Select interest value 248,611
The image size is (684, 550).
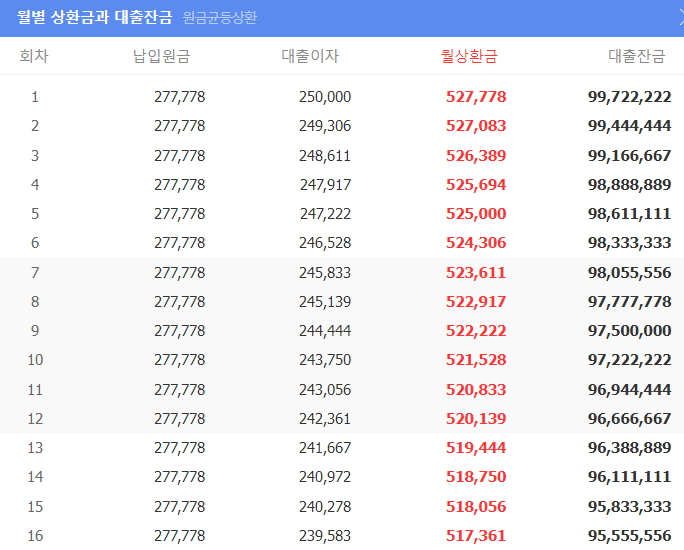tap(325, 156)
